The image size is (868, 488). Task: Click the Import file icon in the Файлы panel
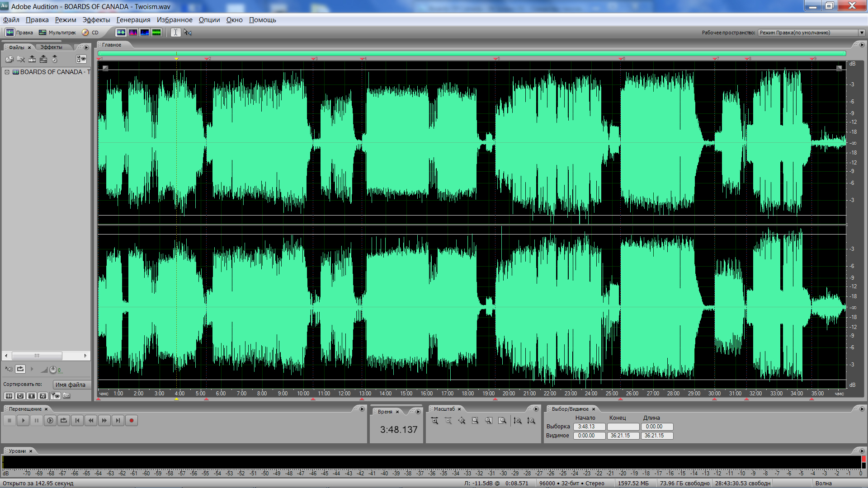[9, 59]
